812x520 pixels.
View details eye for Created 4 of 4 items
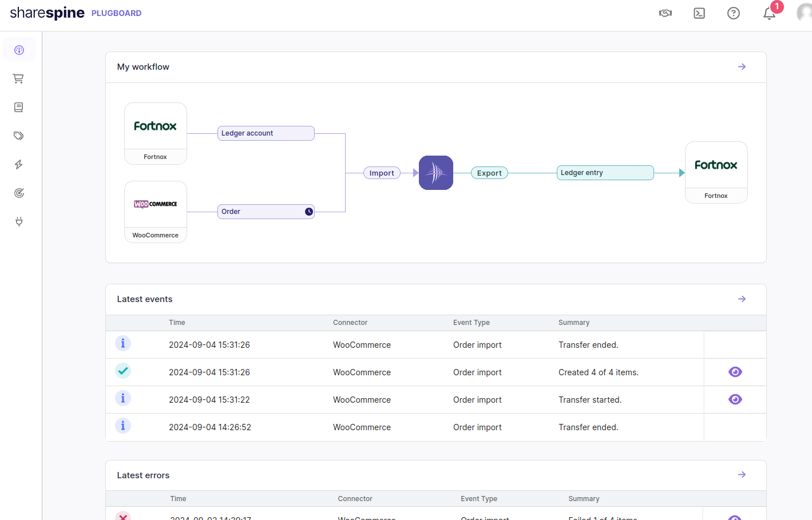[735, 372]
